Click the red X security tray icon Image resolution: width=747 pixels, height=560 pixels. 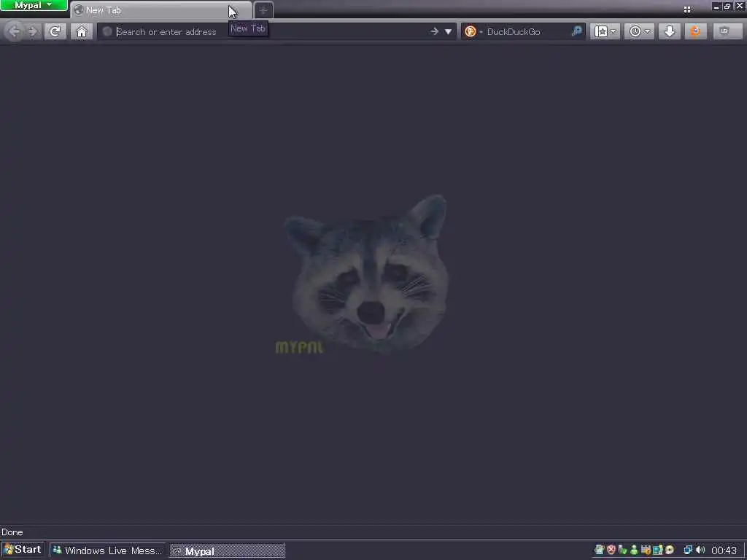(x=611, y=550)
